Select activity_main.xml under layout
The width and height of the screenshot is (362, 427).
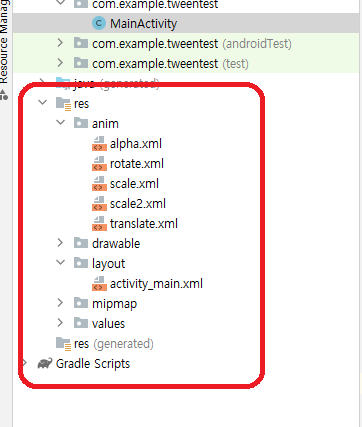[x=156, y=284]
